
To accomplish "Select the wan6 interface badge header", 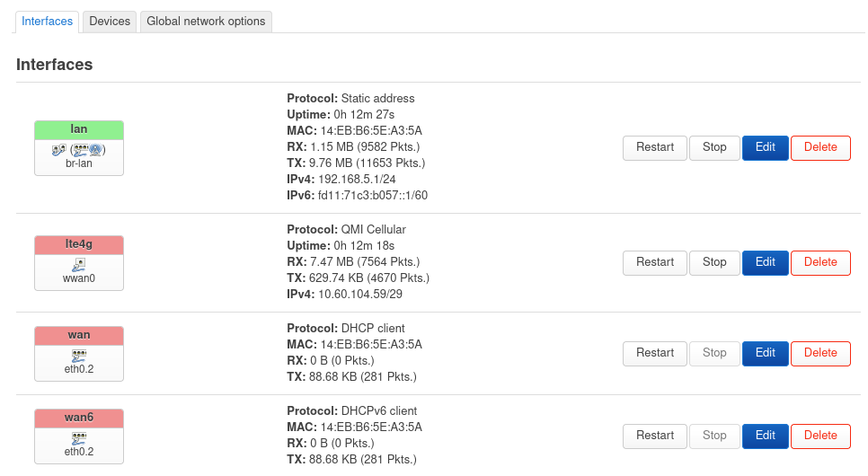I will tap(78, 418).
